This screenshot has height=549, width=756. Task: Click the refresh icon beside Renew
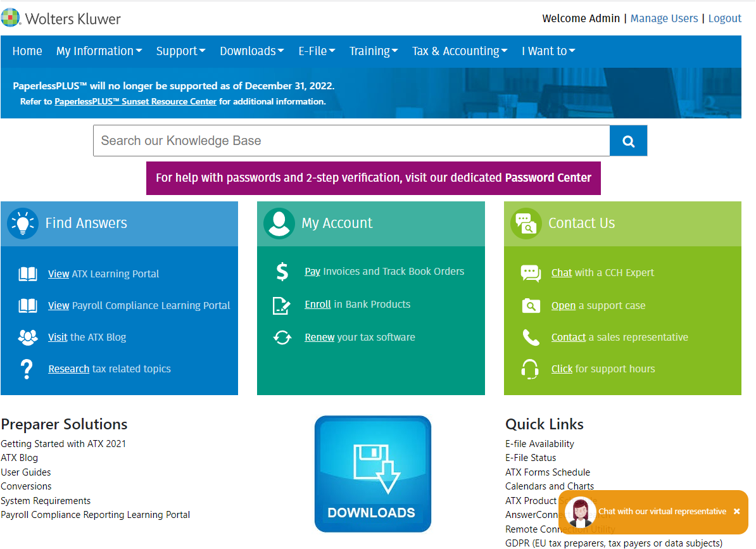click(282, 338)
